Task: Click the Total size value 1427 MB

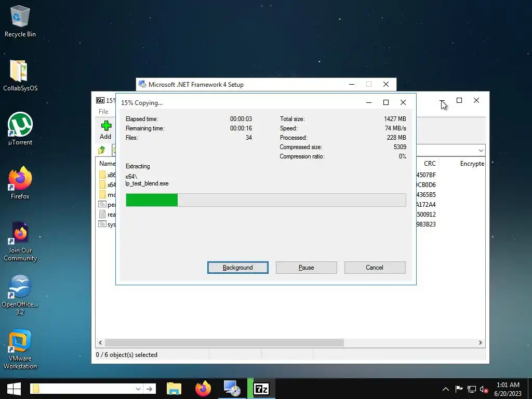Action: [395, 119]
